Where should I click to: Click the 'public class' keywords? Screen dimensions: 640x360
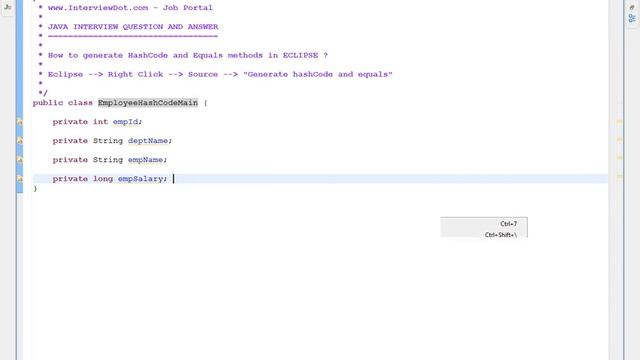[x=63, y=103]
